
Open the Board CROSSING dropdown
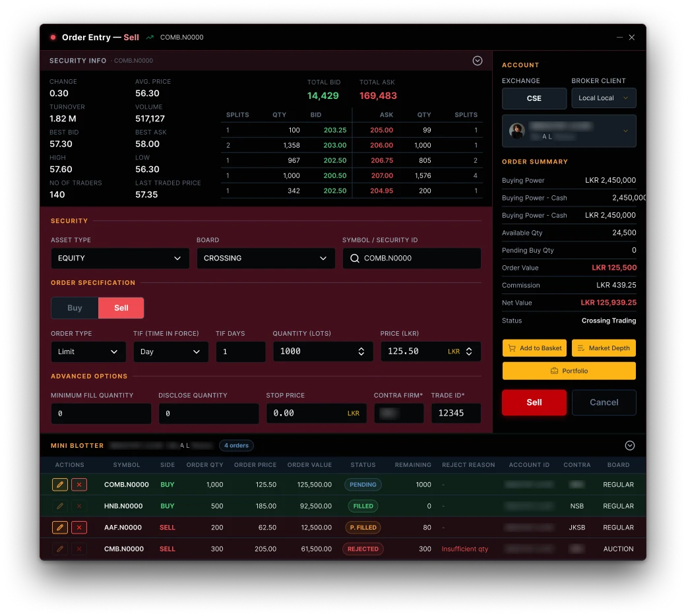click(266, 259)
